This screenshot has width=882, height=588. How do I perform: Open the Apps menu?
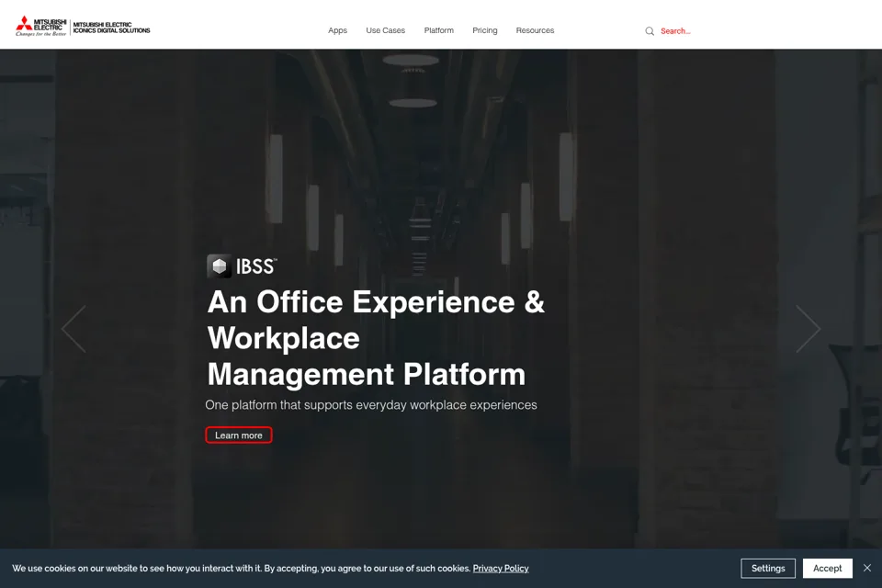(x=337, y=30)
